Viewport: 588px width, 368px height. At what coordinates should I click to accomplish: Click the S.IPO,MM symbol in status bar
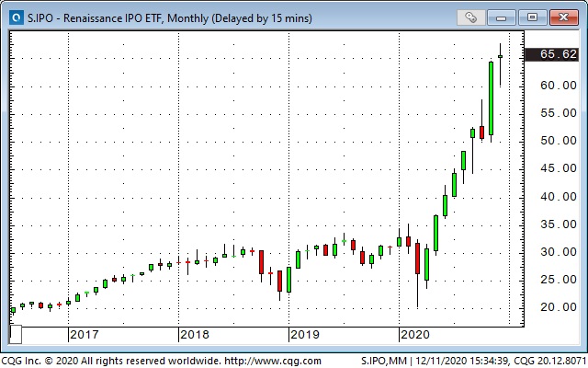pos(384,362)
